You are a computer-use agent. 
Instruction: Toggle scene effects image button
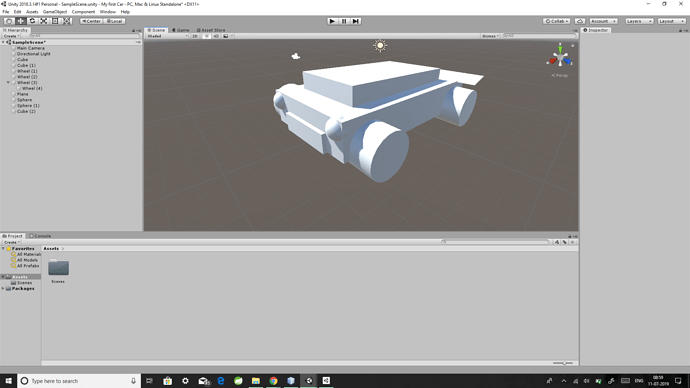pyautogui.click(x=226, y=36)
